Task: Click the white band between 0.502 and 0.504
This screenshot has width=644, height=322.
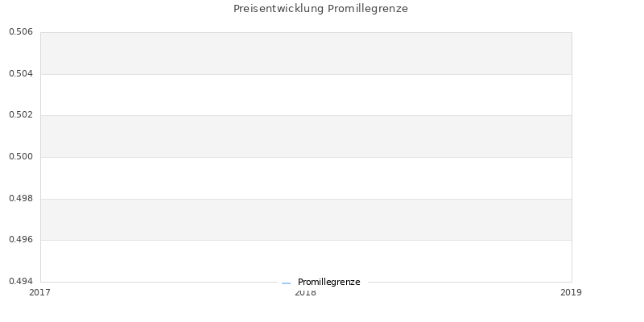Action: point(306,95)
